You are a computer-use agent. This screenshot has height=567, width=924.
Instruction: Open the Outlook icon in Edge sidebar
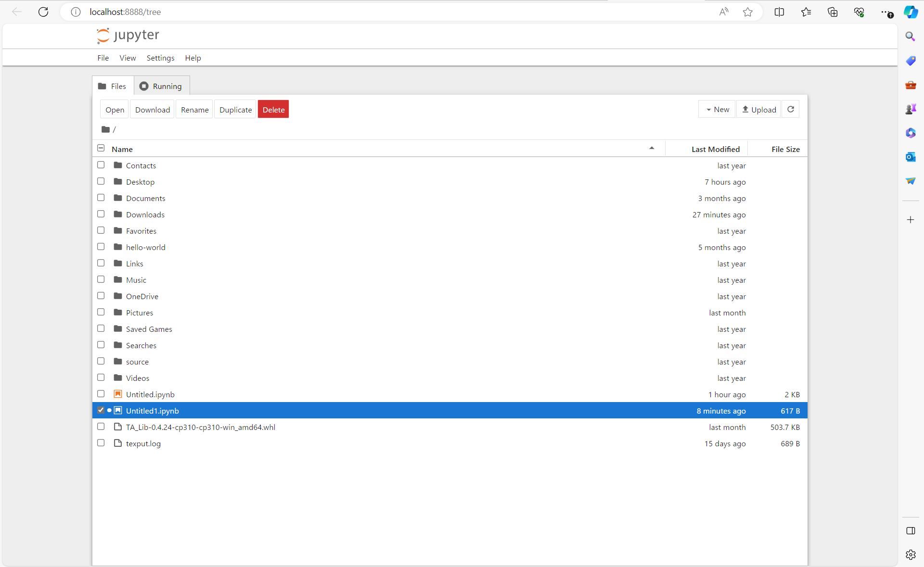910,157
